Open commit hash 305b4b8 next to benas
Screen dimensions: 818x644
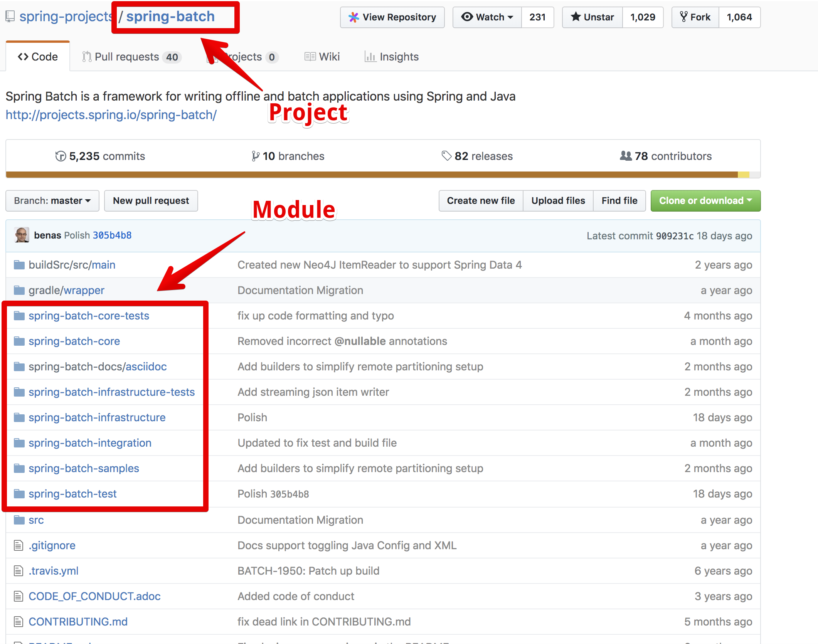(112, 235)
